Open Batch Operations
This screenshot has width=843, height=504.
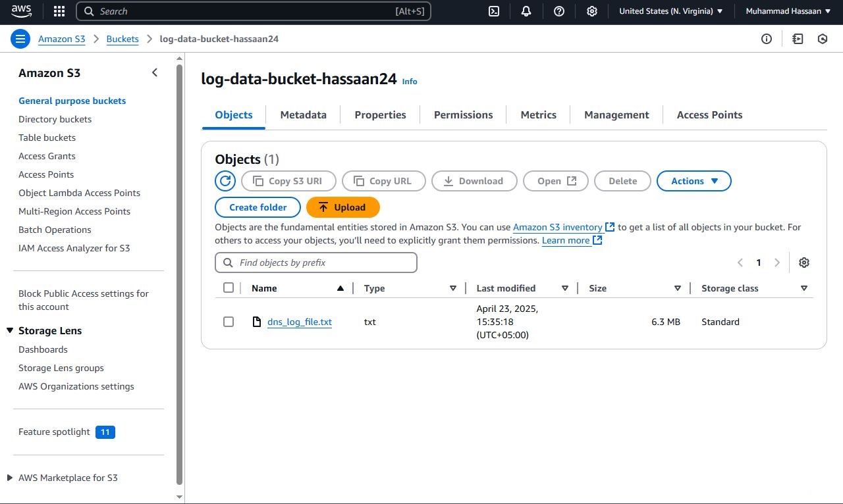click(55, 230)
